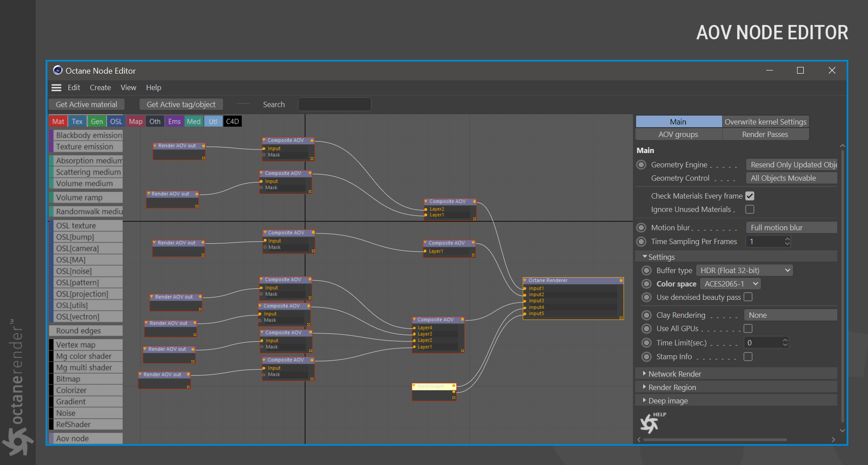This screenshot has height=465, width=868.
Task: Open Buffer type dropdown
Action: point(744,270)
